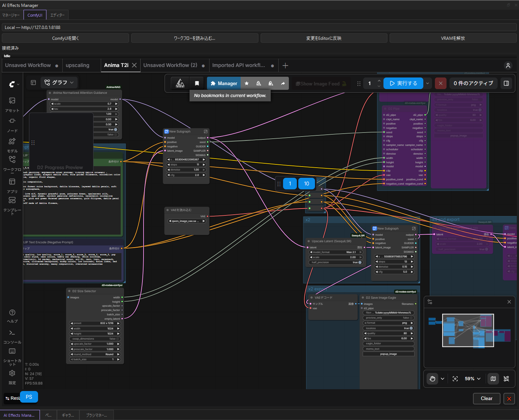519x420 pixels.
Task: Toggle preview_only in D2 Save Image Eagle
Action: [388, 318]
